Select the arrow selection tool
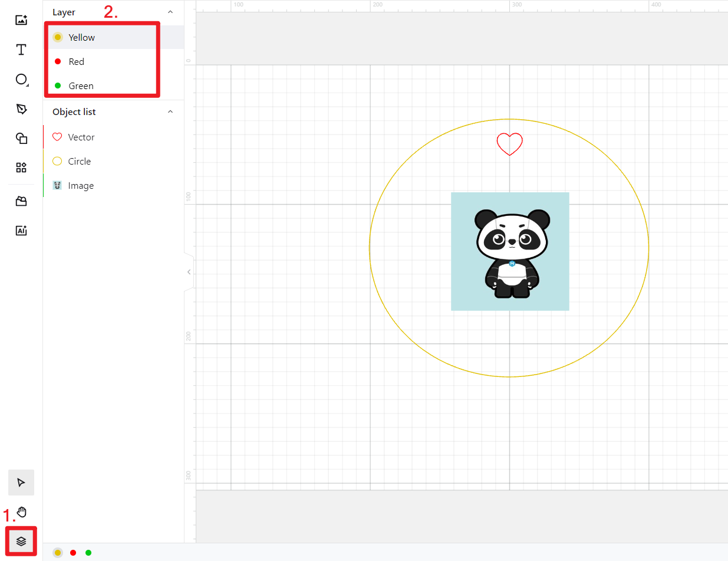This screenshot has width=728, height=561. point(21,483)
